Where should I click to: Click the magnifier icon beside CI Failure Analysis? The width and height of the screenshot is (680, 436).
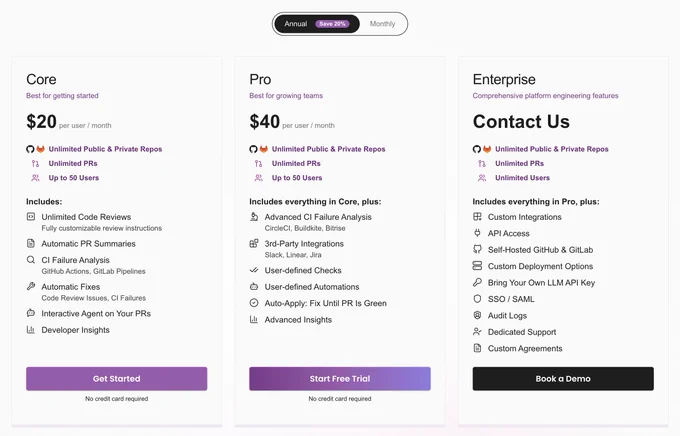[x=30, y=260]
